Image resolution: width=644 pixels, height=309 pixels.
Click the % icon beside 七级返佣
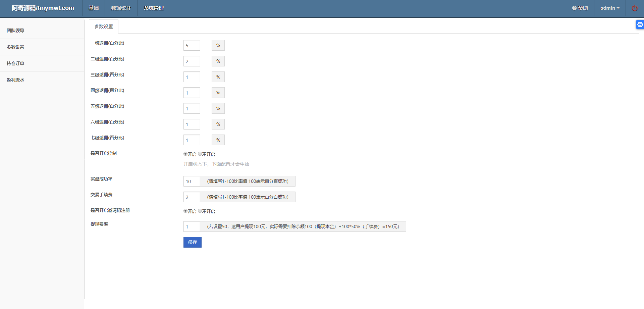[x=218, y=140]
